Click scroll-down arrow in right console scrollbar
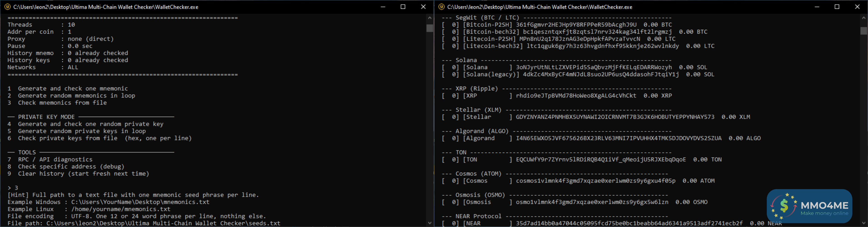The width and height of the screenshot is (868, 227). pyautogui.click(x=864, y=223)
